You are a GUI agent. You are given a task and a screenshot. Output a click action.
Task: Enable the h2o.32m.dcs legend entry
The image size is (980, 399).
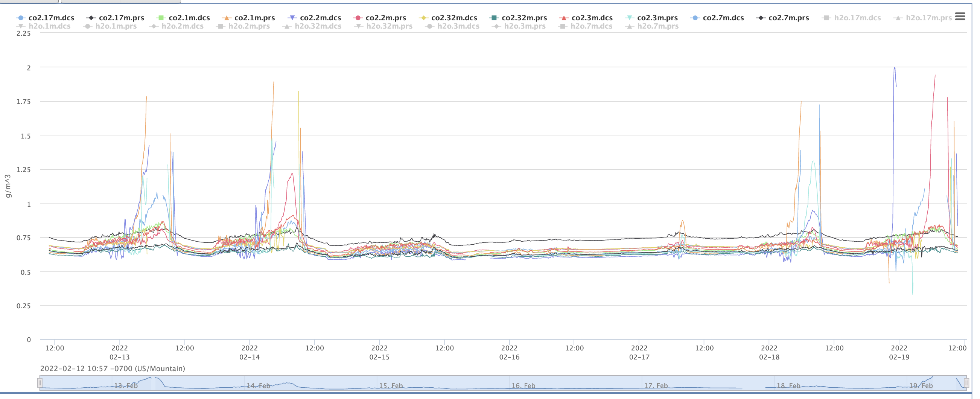point(318,26)
